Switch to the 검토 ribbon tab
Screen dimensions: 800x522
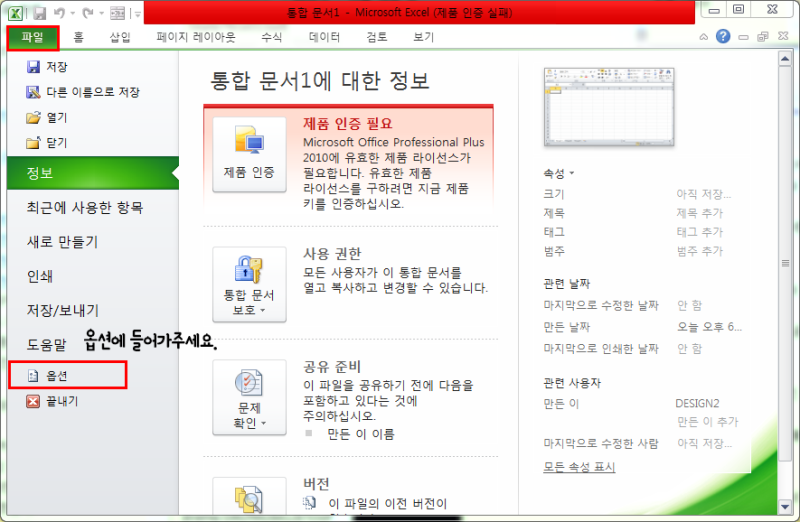[x=377, y=37]
